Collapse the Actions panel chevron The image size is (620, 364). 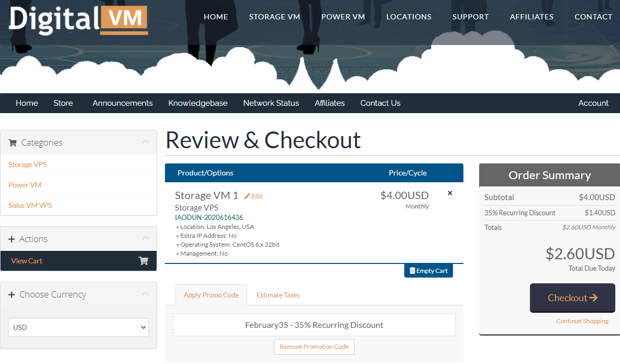coord(146,237)
